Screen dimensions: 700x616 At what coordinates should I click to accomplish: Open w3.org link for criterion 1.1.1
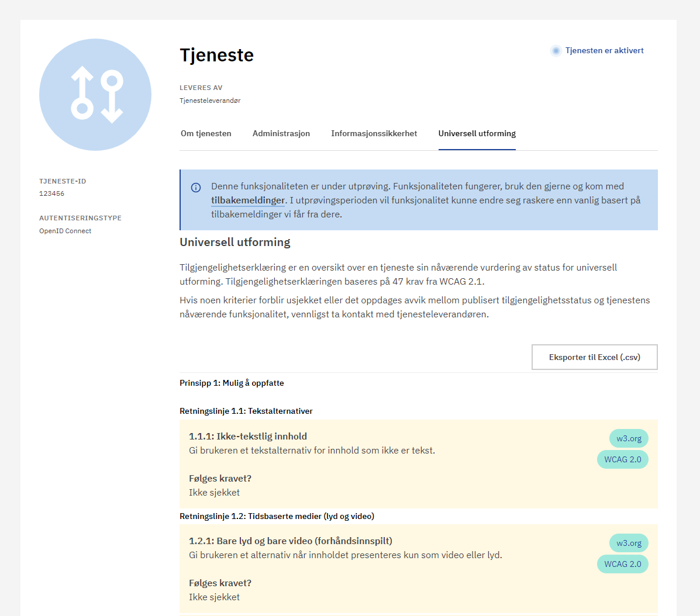pos(629,438)
